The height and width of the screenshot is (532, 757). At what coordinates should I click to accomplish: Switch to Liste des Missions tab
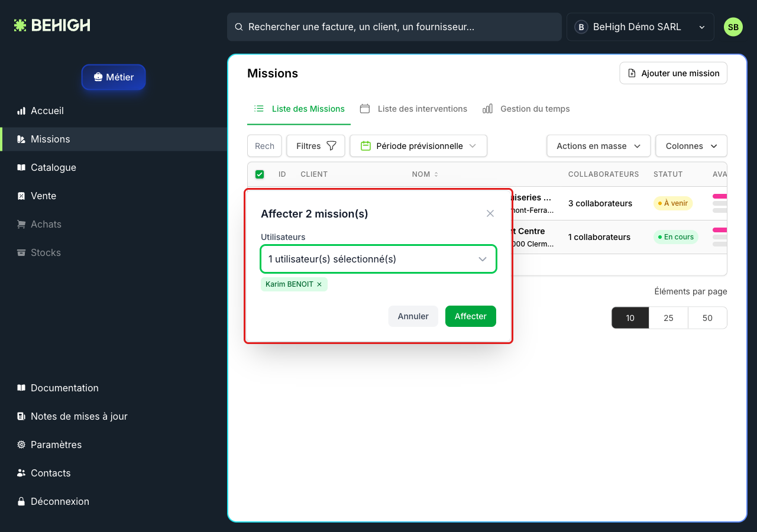click(299, 109)
